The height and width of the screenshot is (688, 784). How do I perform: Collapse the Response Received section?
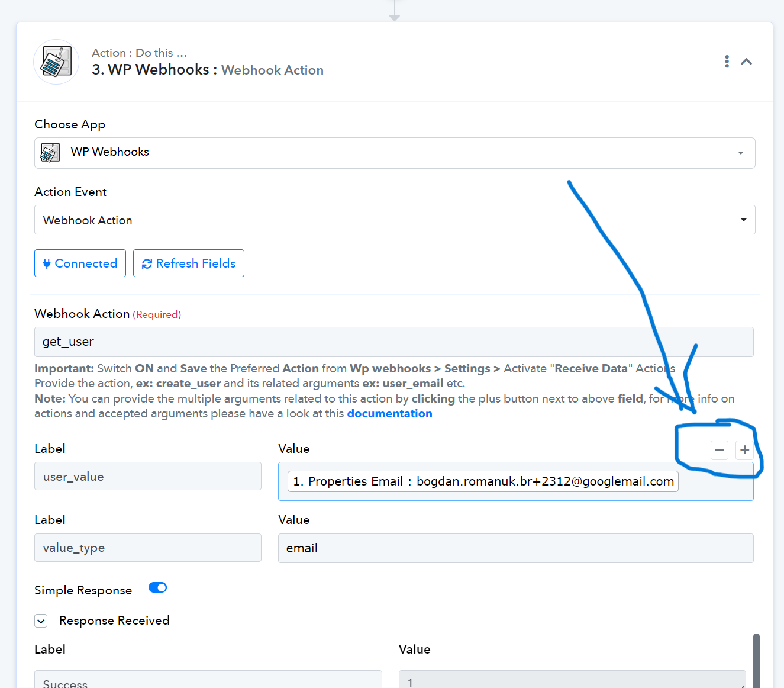click(41, 621)
